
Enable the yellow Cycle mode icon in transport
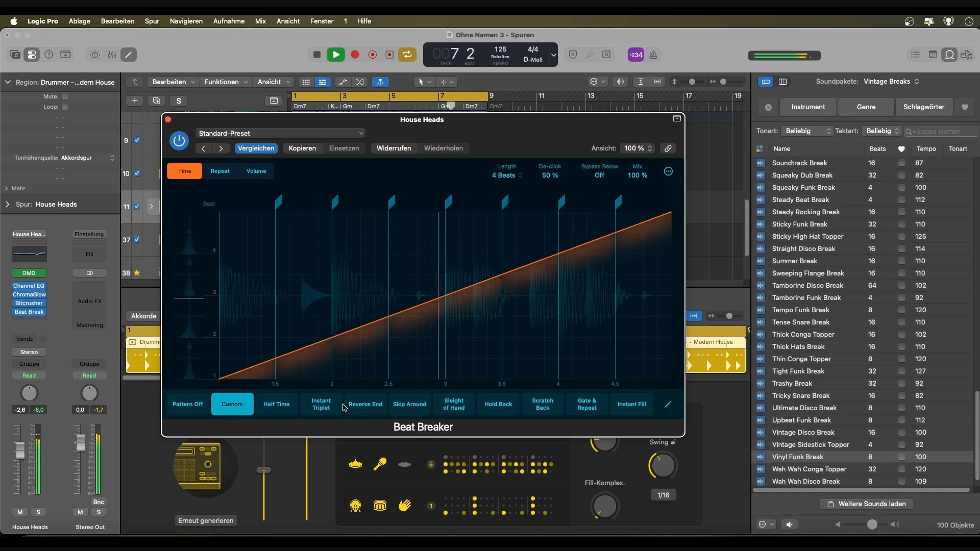coord(407,55)
